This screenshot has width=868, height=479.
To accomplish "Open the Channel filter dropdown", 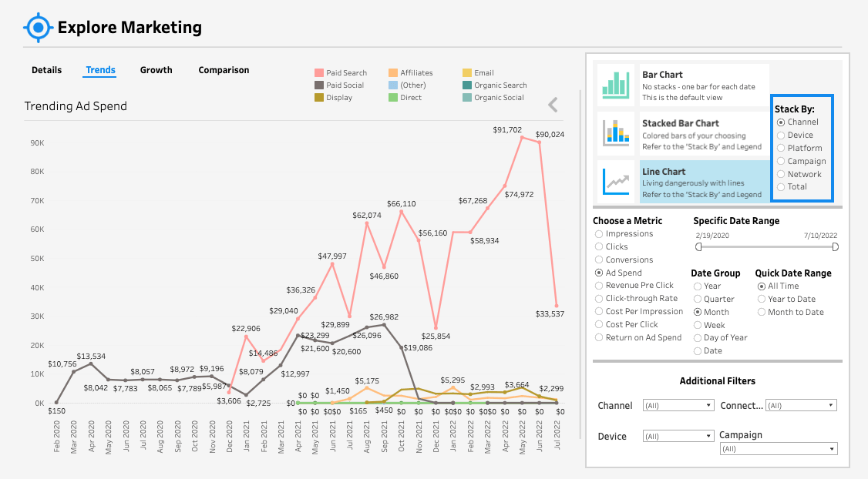I will [x=678, y=405].
